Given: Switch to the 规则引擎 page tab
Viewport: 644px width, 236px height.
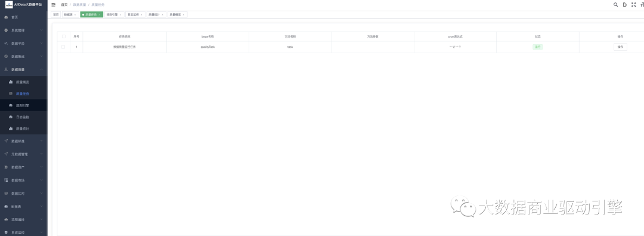Looking at the screenshot, I should (114, 14).
